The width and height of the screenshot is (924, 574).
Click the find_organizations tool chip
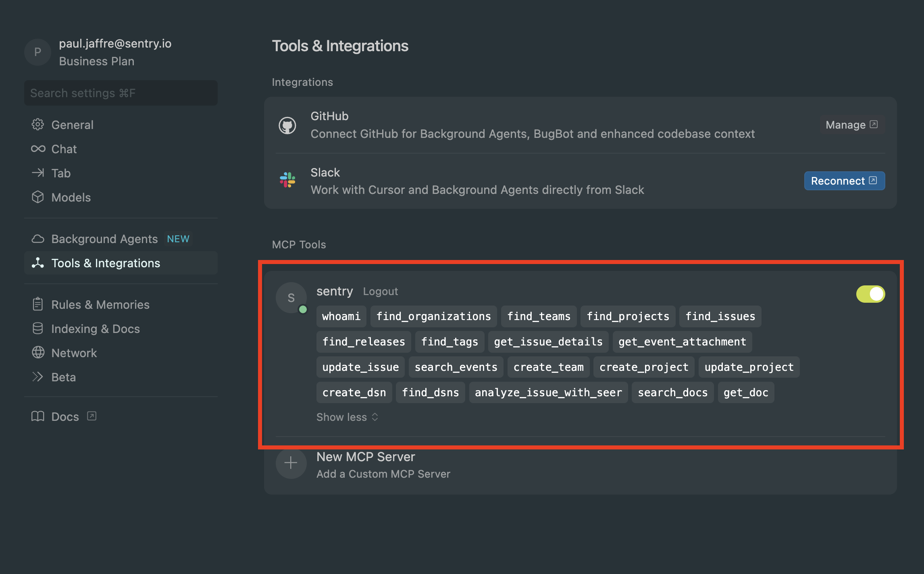point(433,316)
